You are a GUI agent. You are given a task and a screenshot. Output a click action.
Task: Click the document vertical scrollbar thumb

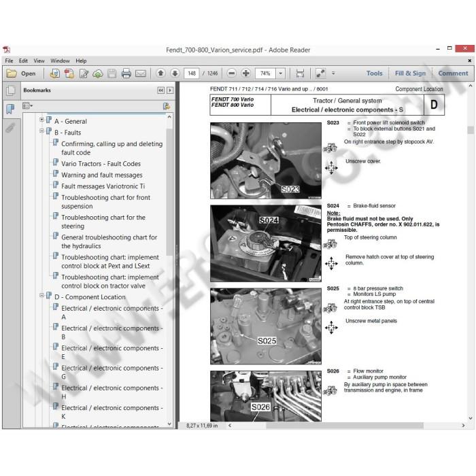click(471, 130)
